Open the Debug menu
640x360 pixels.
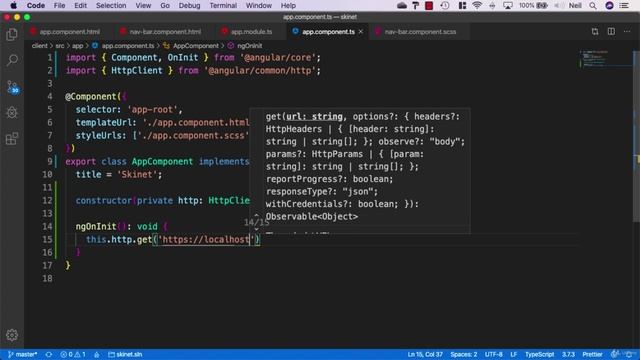(x=189, y=5)
